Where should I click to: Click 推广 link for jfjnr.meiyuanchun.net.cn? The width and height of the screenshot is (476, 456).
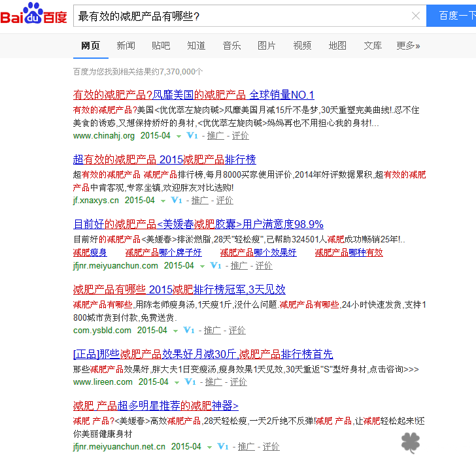point(246,446)
